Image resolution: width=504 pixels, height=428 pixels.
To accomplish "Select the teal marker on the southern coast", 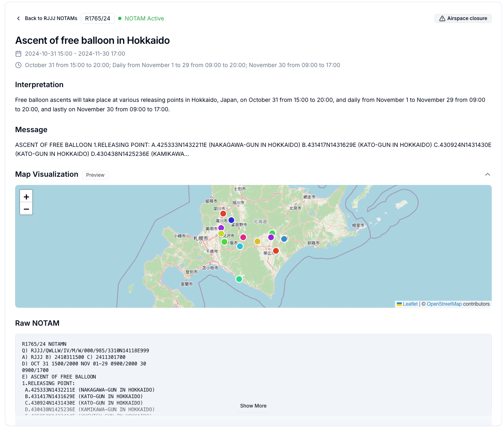I will 239,279.
